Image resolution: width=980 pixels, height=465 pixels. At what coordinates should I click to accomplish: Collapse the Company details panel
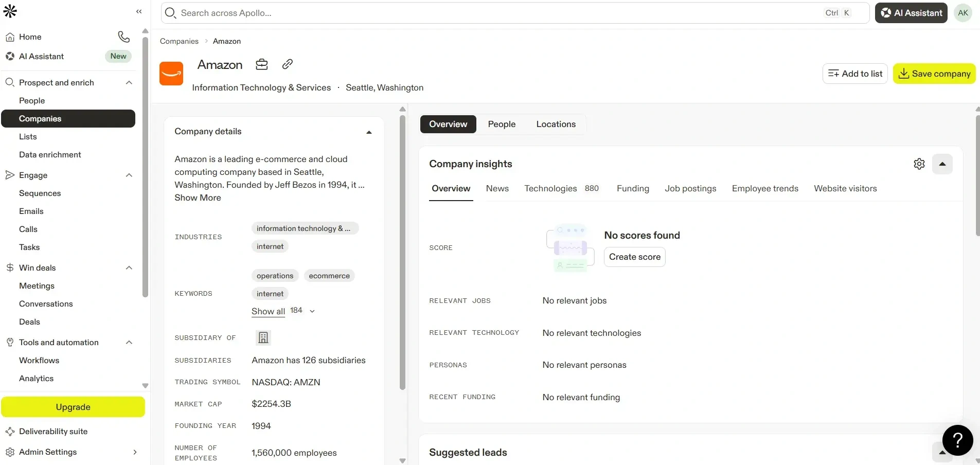point(369,132)
